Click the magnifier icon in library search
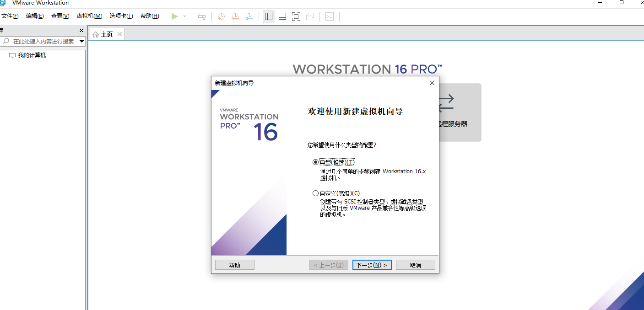The height and width of the screenshot is (310, 644). 6,41
